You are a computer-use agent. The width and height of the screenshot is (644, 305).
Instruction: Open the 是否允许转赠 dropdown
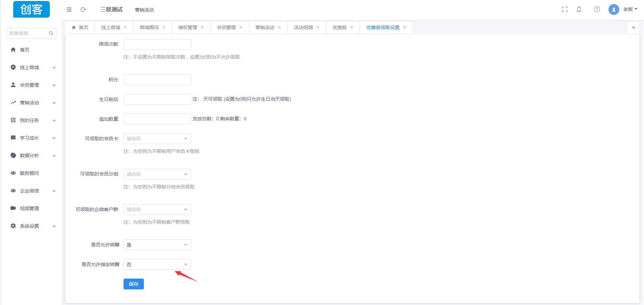point(157,245)
